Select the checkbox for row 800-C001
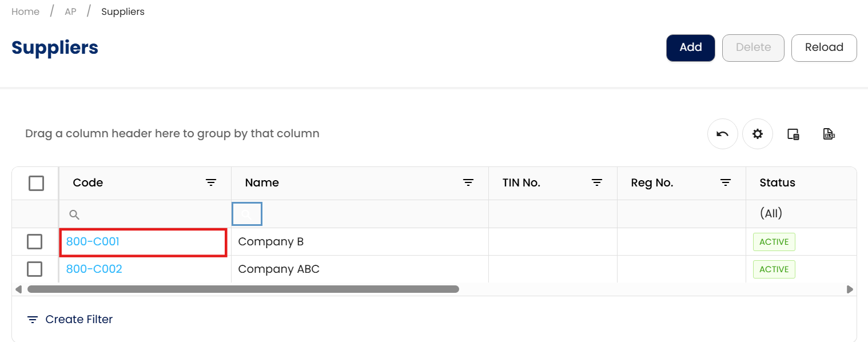The height and width of the screenshot is (342, 868). point(35,242)
